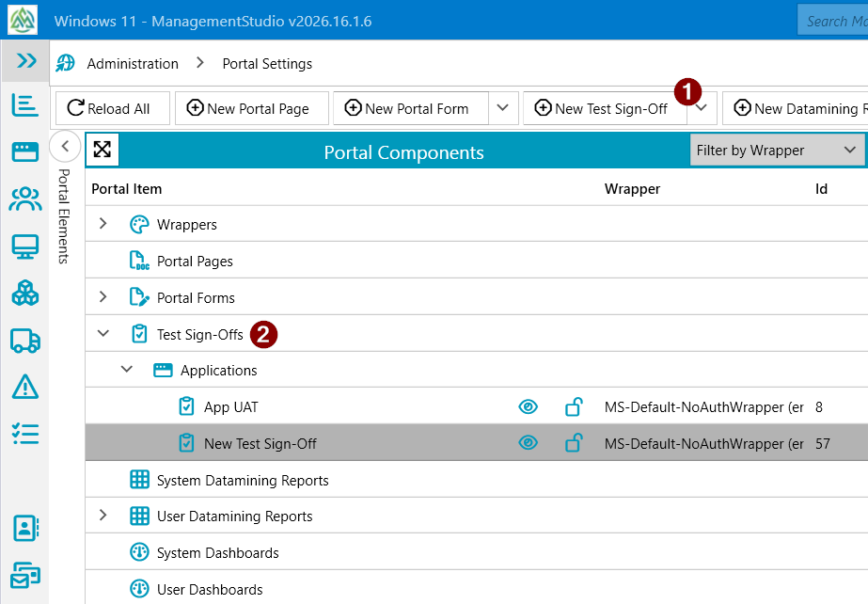Click the New Portal Page button
Screen dimensions: 868x604
(x=252, y=108)
